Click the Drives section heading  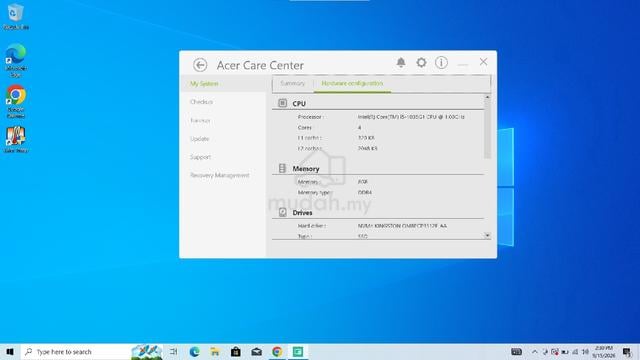coord(302,213)
